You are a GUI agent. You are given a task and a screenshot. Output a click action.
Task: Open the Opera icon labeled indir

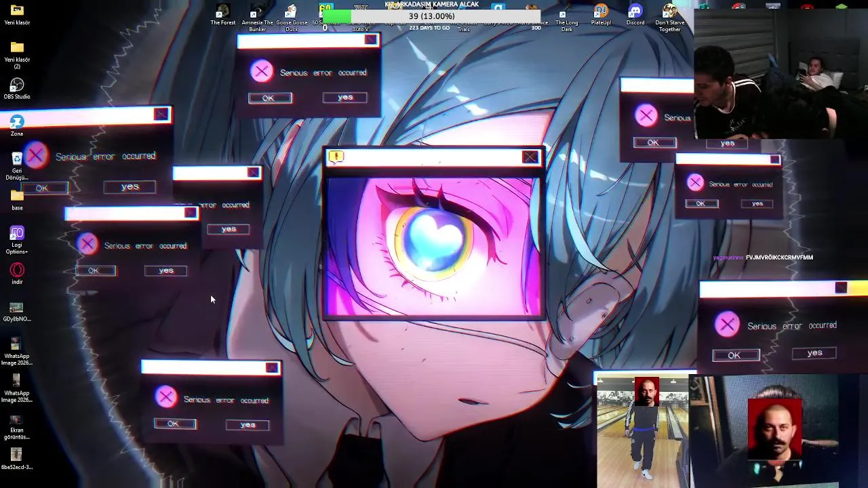click(17, 274)
